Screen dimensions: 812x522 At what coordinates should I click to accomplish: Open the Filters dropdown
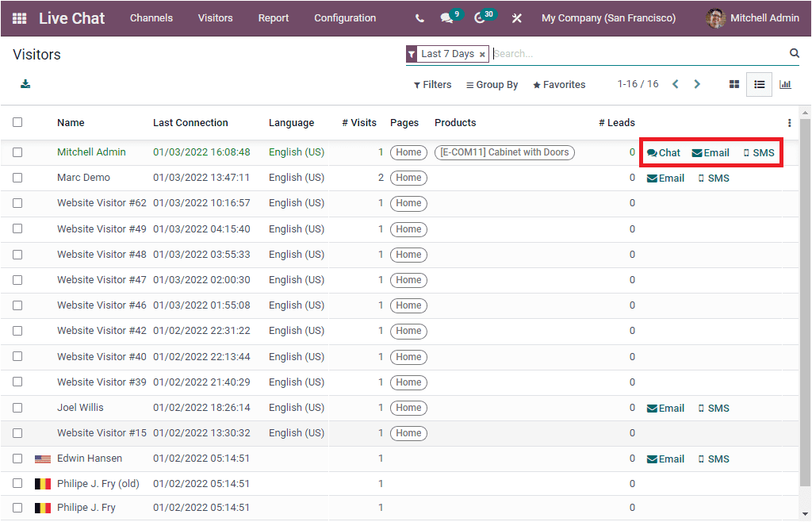coord(431,84)
